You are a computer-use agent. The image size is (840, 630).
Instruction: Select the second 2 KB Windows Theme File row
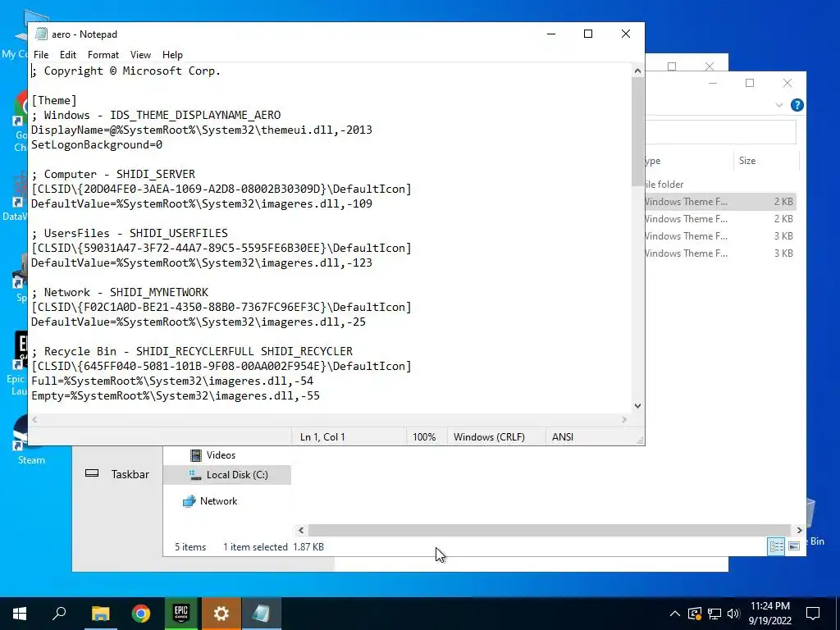click(720, 218)
